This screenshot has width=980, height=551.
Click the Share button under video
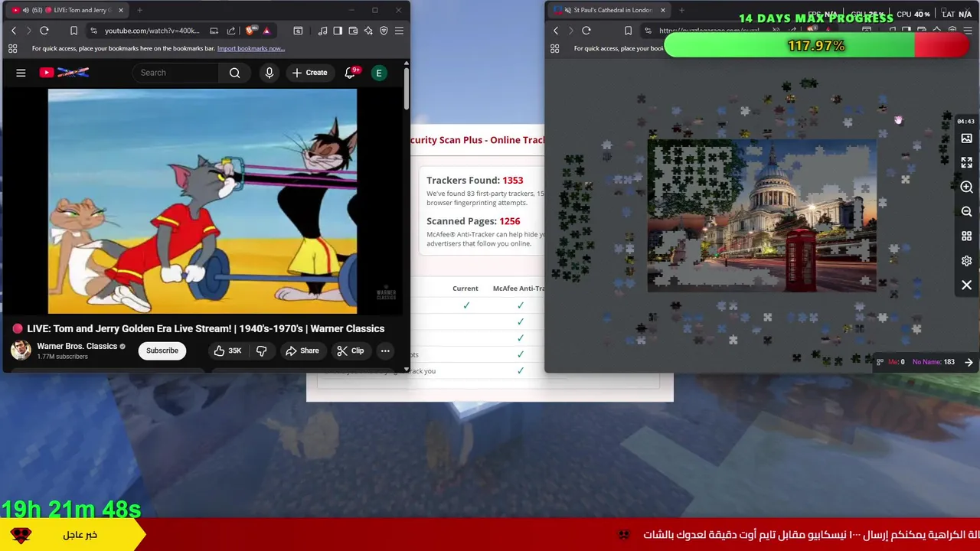[x=302, y=350]
